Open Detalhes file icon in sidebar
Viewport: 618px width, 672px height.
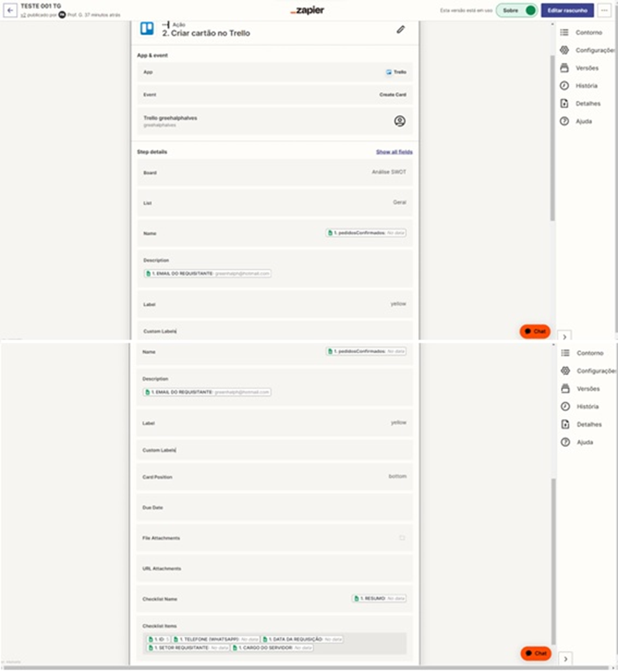click(564, 104)
